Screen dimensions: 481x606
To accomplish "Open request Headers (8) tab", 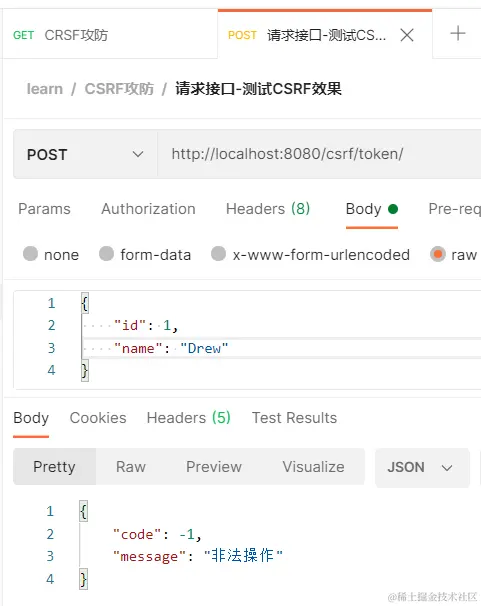I will pos(268,209).
